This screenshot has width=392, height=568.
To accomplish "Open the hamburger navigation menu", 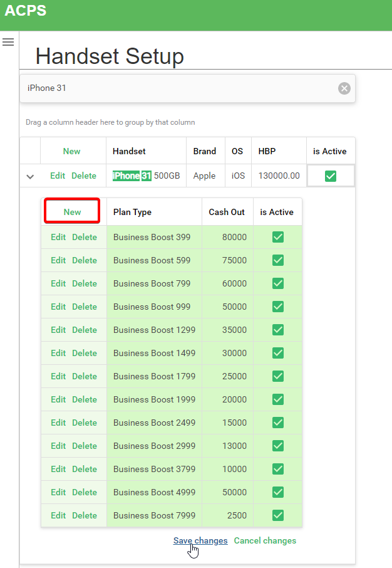I will click(x=8, y=42).
